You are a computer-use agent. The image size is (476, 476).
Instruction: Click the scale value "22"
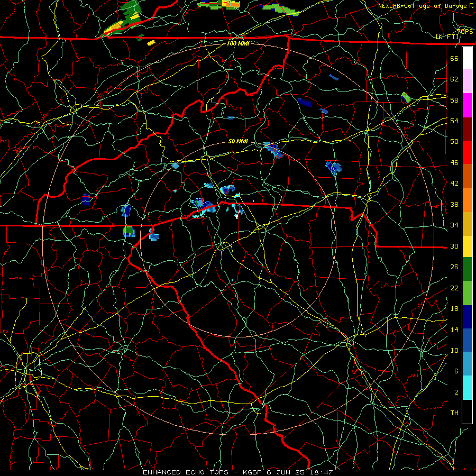pyautogui.click(x=454, y=288)
